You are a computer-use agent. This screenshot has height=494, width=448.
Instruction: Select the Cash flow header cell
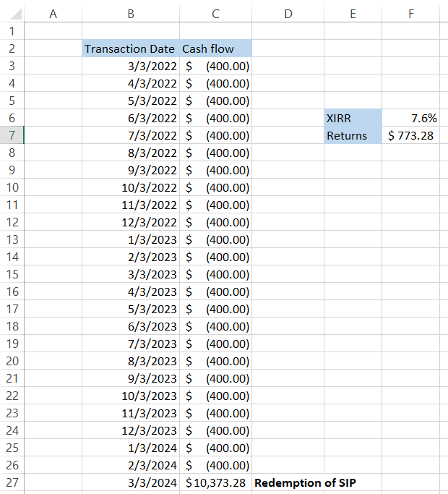point(216,48)
